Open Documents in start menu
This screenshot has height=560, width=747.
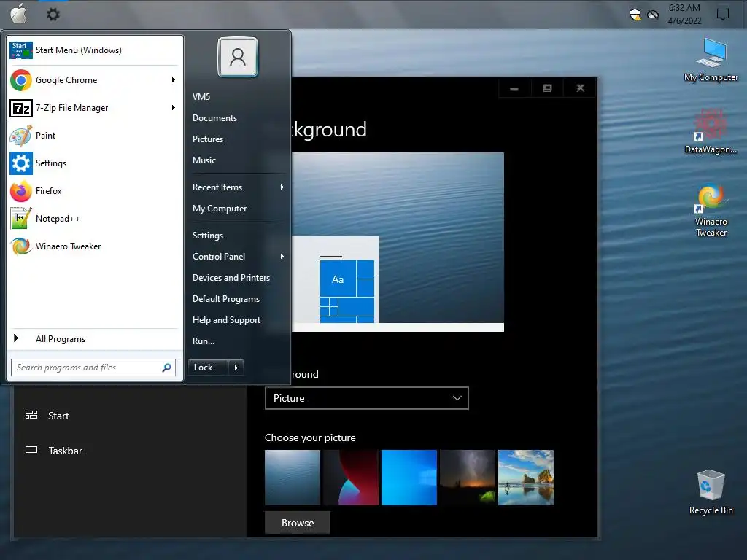pos(215,118)
